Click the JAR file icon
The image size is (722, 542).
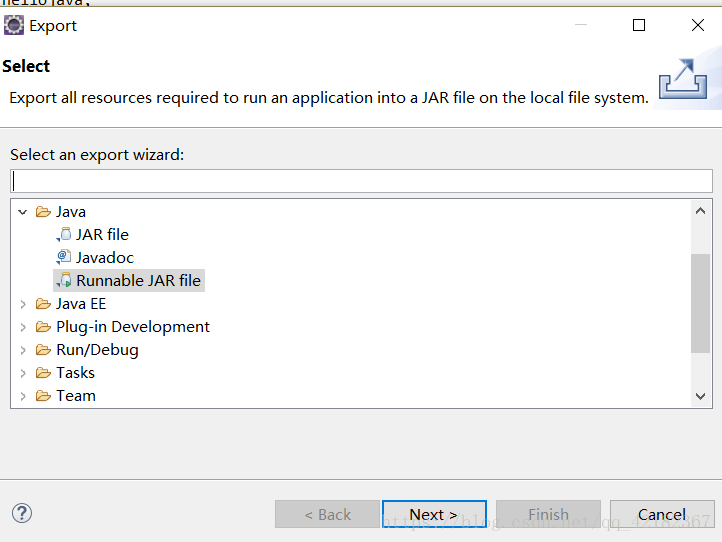pyautogui.click(x=65, y=234)
